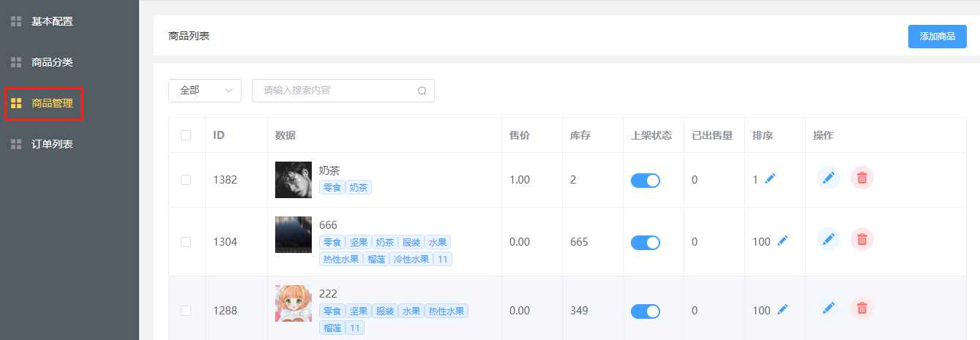Delete product 1304 using trash icon

(862, 239)
